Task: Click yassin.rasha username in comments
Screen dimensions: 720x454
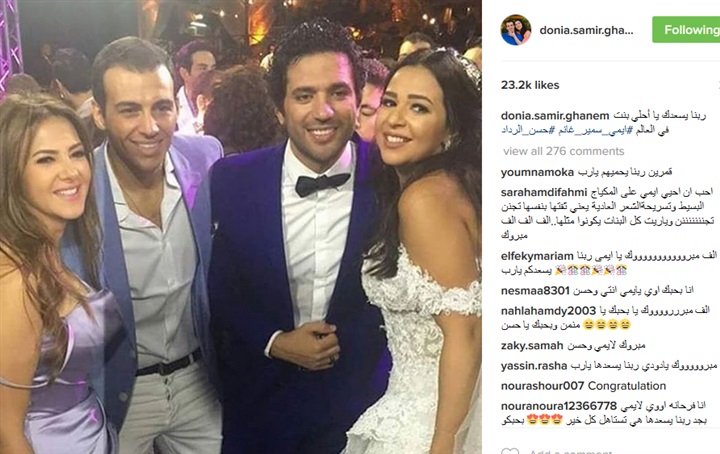Action: (x=534, y=366)
